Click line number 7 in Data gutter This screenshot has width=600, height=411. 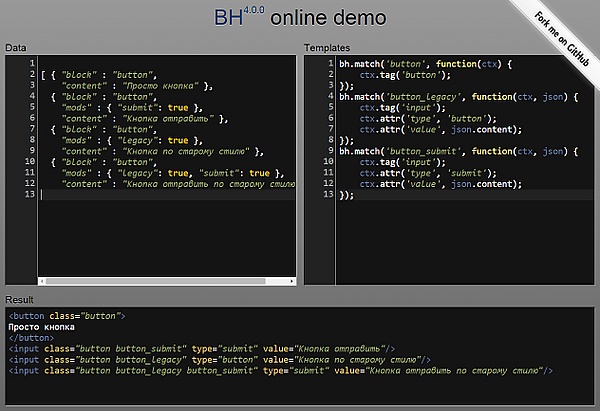pyautogui.click(x=32, y=129)
